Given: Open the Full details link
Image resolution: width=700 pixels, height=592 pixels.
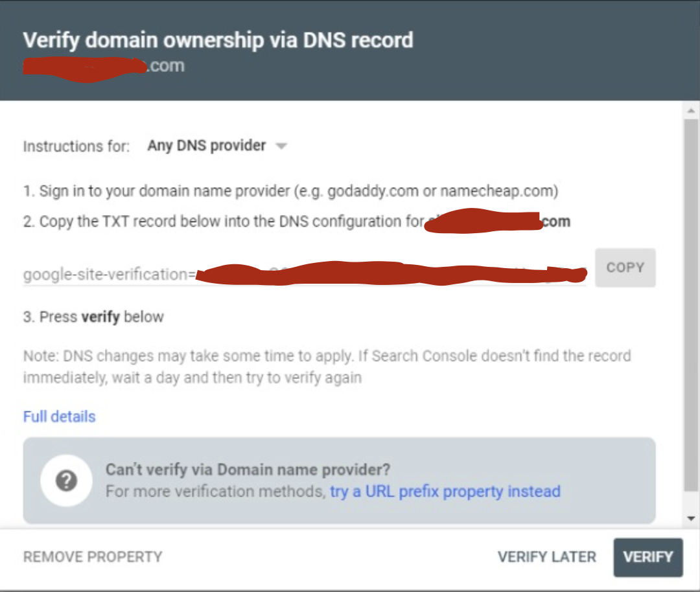Looking at the screenshot, I should (x=60, y=416).
